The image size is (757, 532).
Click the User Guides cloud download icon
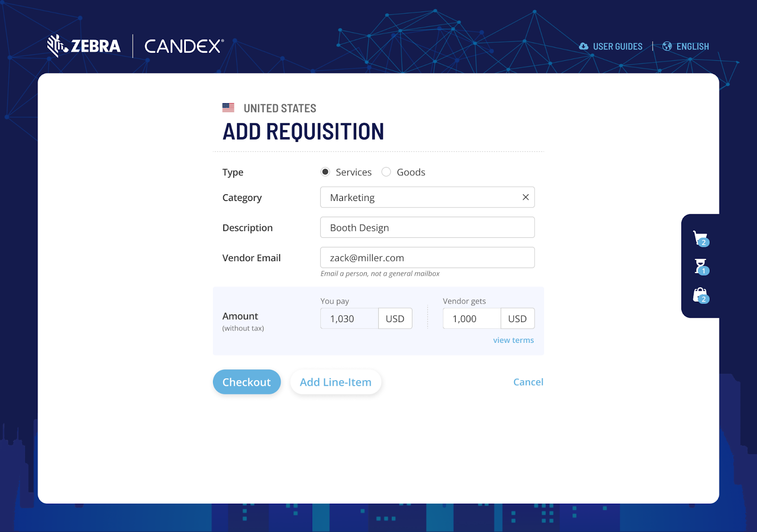584,46
